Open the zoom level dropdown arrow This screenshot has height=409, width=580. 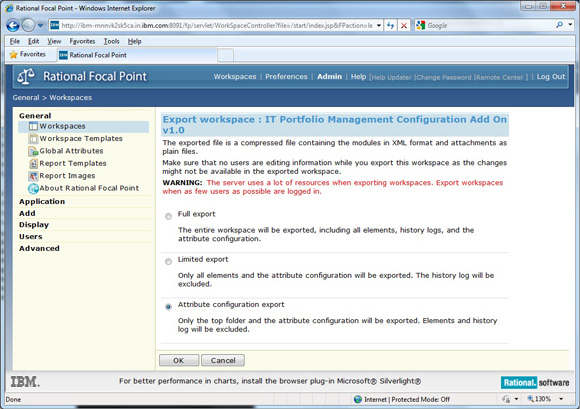(x=562, y=399)
